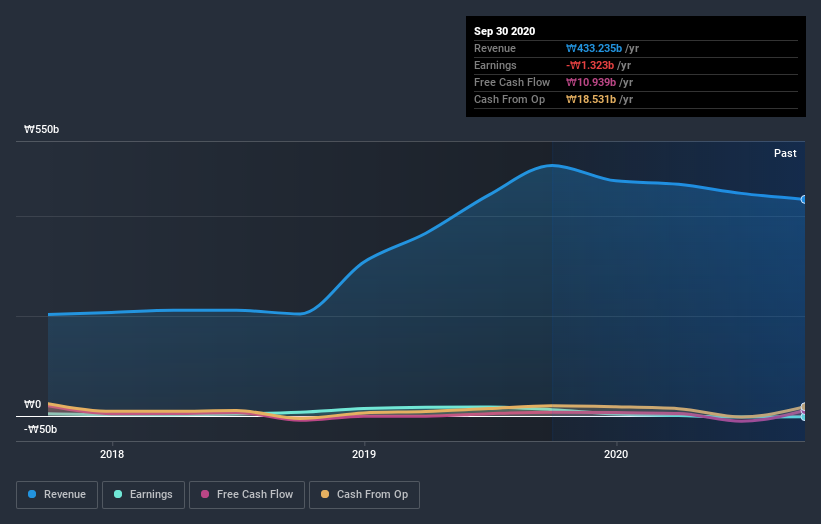Toggle the Earnings legend button

(x=143, y=495)
